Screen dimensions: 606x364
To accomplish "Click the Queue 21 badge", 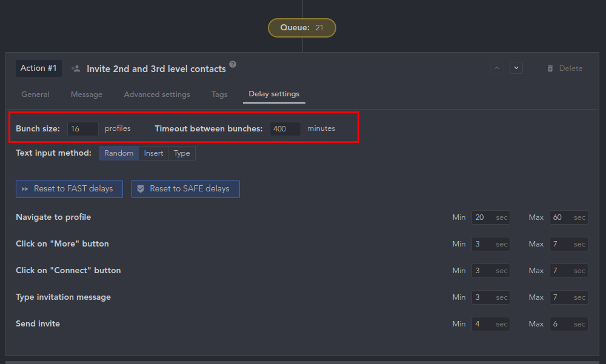I will pyautogui.click(x=302, y=28).
